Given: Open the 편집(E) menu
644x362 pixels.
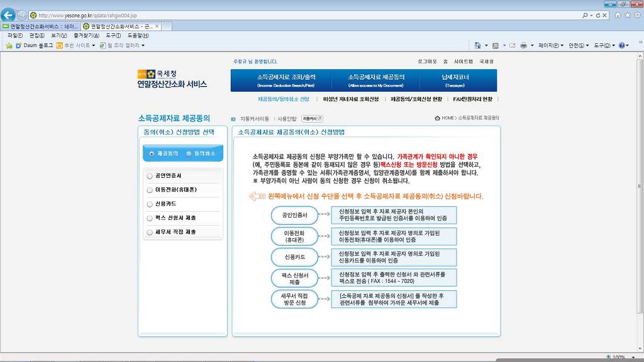Looking at the screenshot, I should pos(37,36).
